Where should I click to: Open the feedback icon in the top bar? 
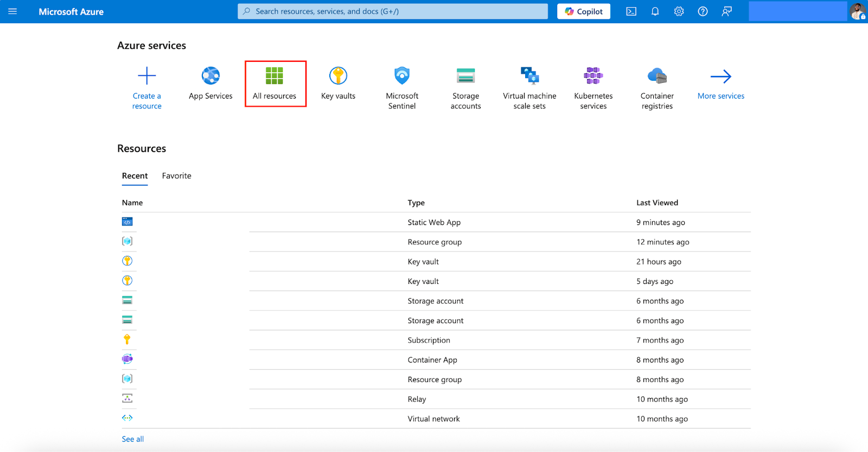point(727,11)
